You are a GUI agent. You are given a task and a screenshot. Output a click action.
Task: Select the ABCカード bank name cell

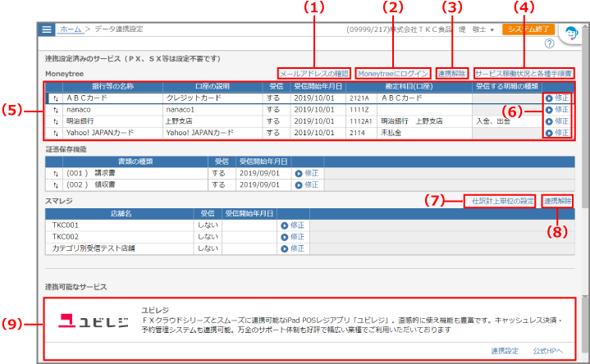click(x=113, y=98)
